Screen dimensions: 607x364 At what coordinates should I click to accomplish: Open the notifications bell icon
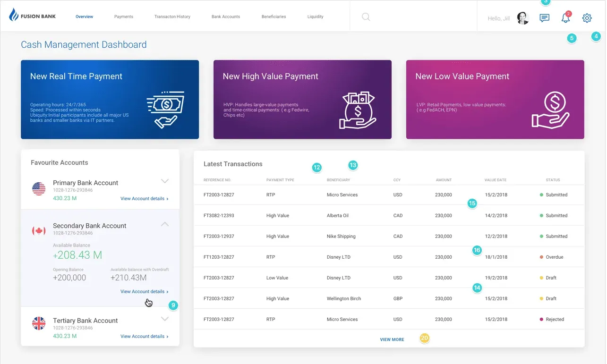pos(565,17)
